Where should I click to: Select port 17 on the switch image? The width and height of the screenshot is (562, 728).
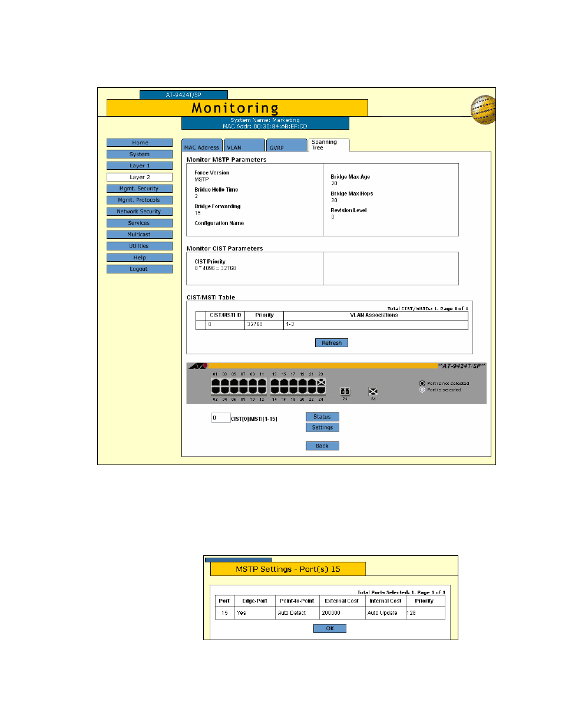[293, 383]
